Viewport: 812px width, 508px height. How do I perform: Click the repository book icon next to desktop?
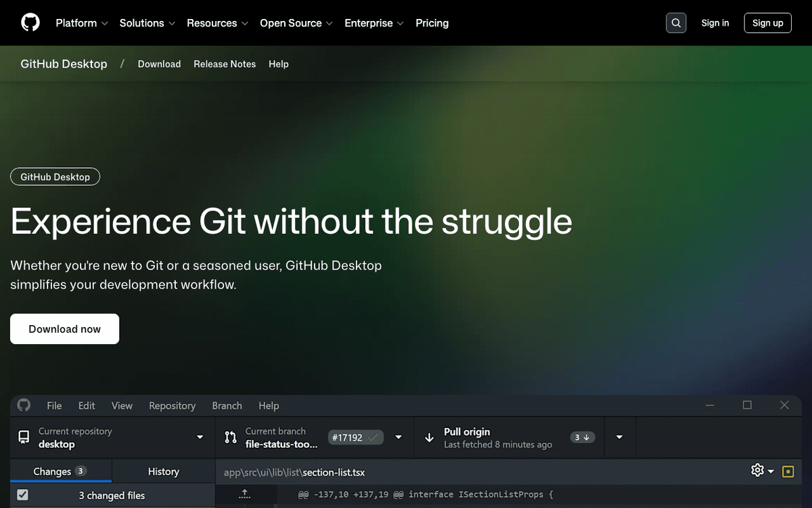click(x=25, y=437)
